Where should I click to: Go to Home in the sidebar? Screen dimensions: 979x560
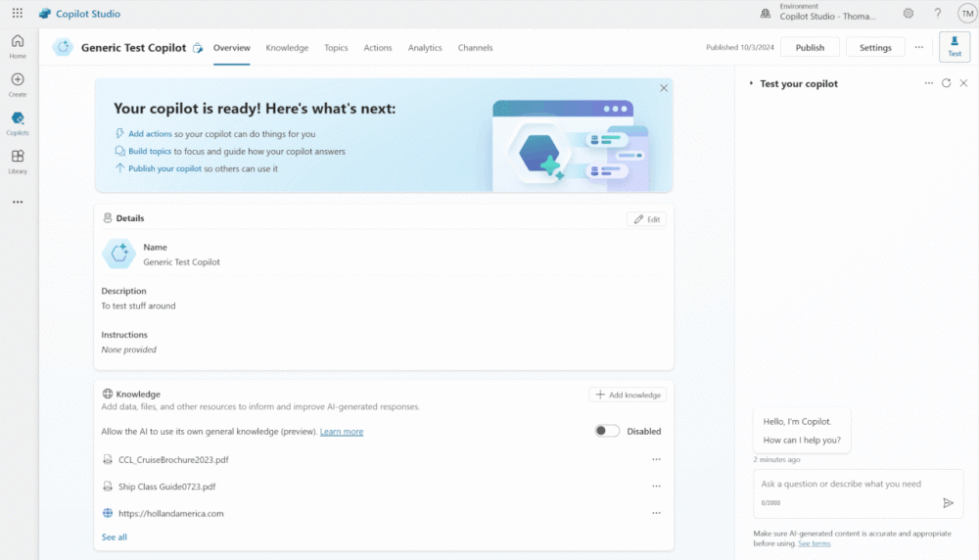point(18,46)
